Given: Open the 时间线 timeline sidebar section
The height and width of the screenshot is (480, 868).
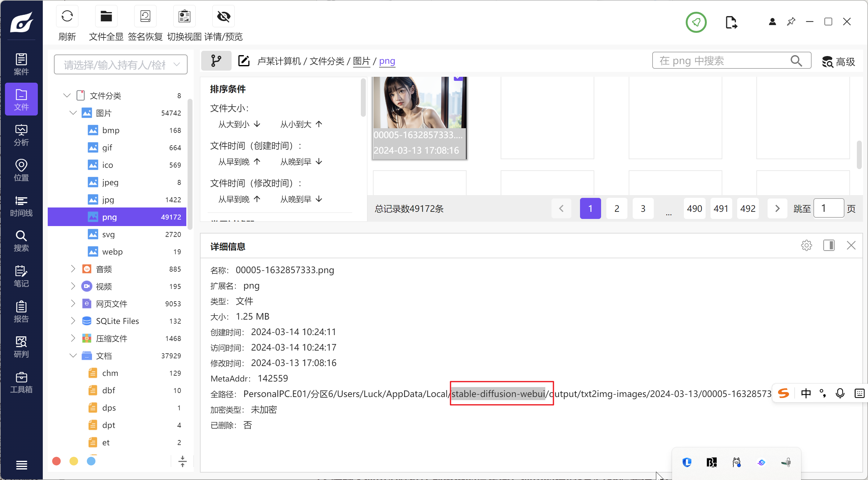Looking at the screenshot, I should pos(21,206).
